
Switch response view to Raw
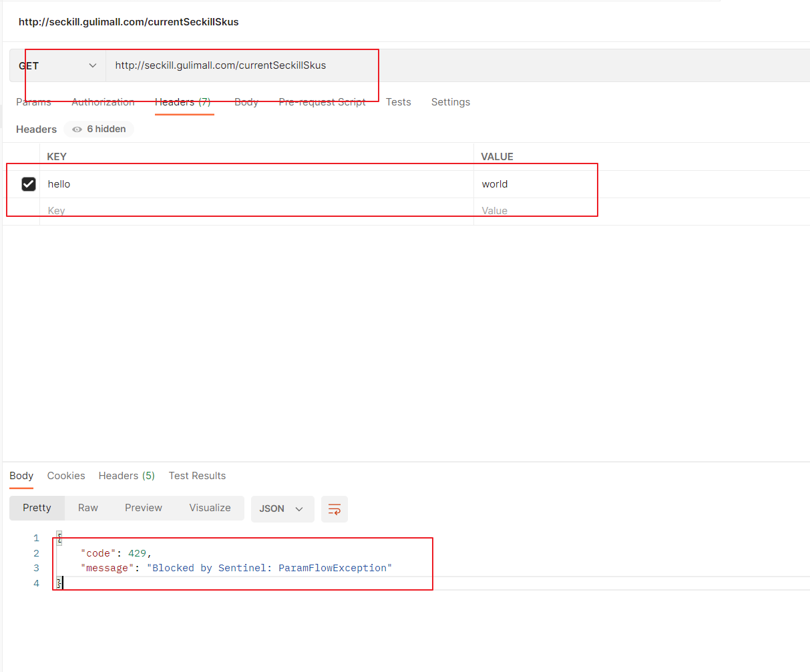pos(88,508)
